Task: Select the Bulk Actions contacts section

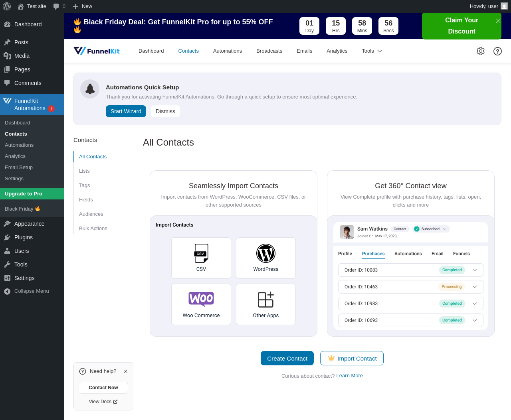Action: (x=93, y=229)
